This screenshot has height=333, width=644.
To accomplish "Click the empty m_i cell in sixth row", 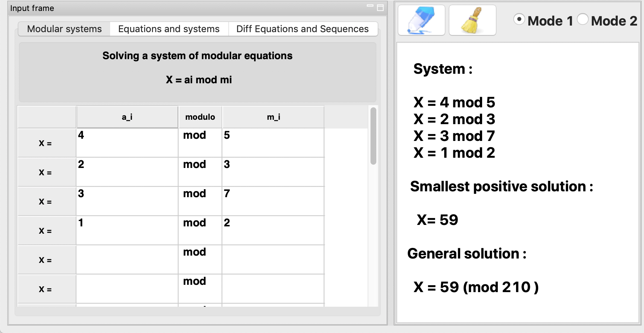I will (273, 289).
